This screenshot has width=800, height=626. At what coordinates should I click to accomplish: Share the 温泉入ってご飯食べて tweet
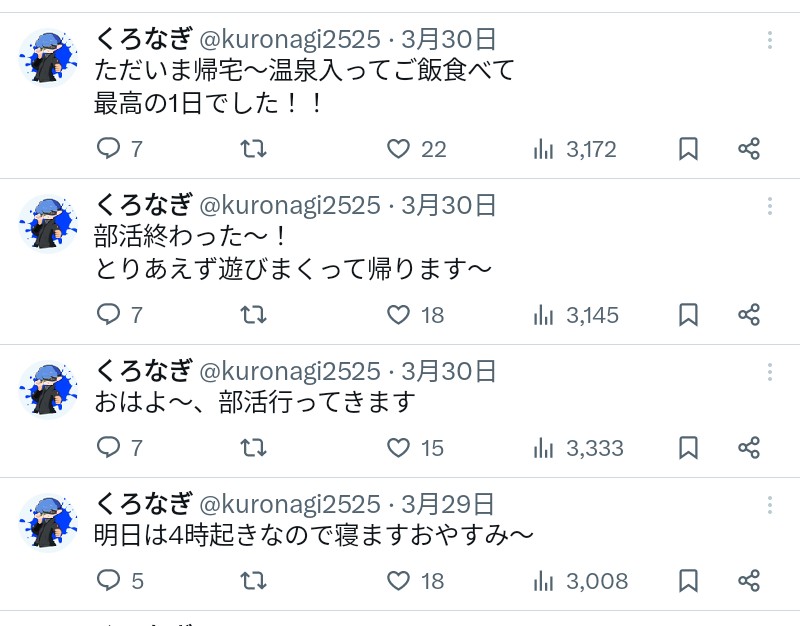[x=749, y=149]
